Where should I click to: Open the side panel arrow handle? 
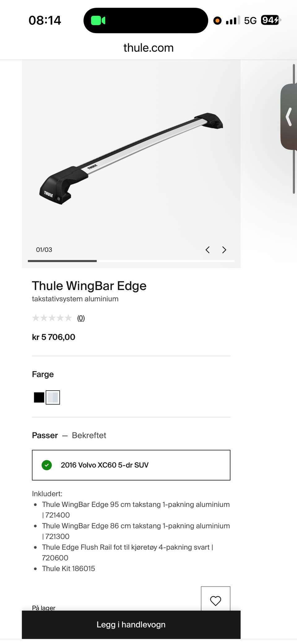click(x=289, y=117)
